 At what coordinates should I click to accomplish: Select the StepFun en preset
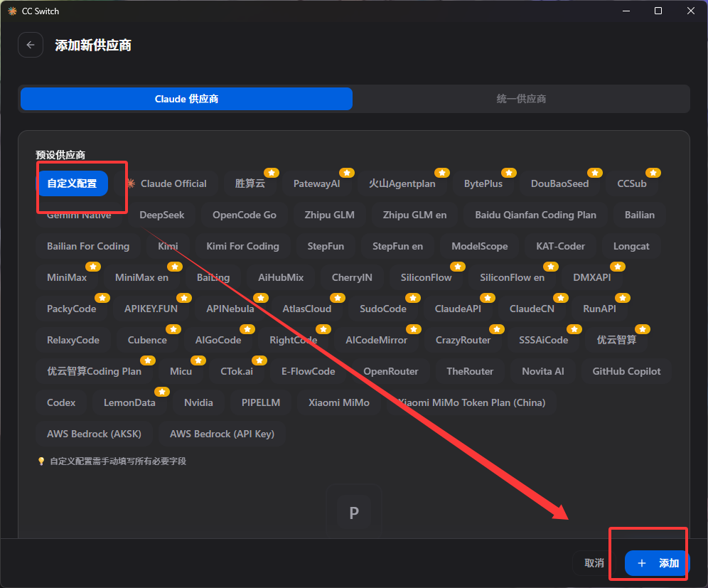(x=397, y=246)
